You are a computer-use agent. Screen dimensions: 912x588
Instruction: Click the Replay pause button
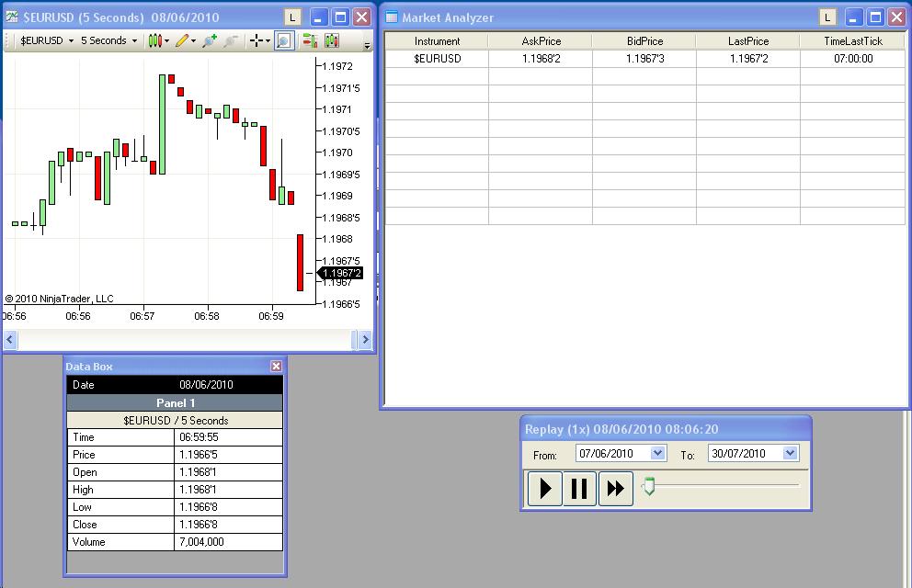[579, 489]
